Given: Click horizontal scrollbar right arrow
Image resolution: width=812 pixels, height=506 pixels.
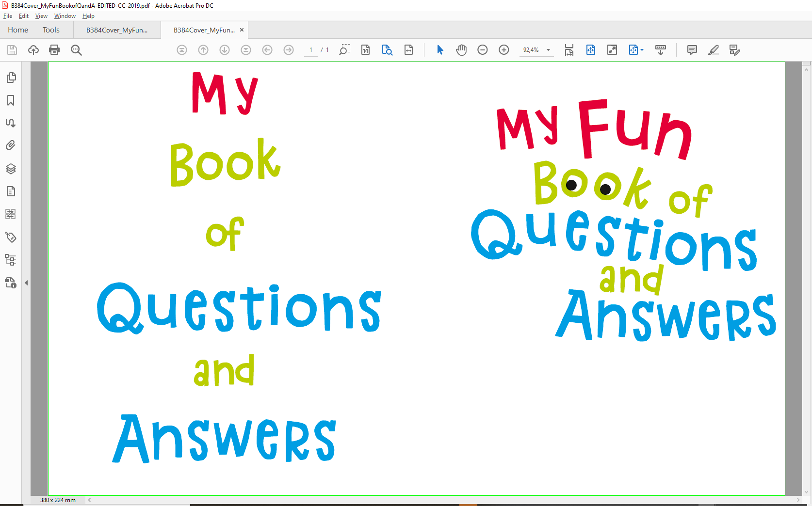Looking at the screenshot, I should click(x=798, y=500).
